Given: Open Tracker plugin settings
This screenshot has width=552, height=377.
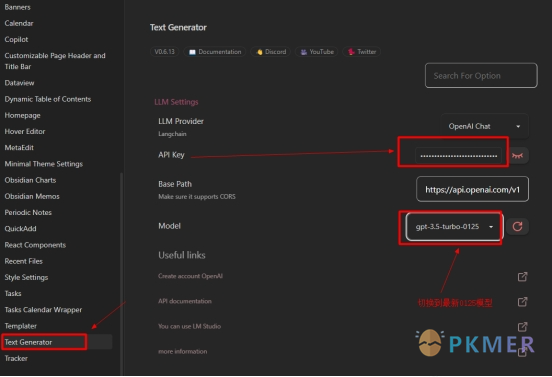Looking at the screenshot, I should click(16, 358).
